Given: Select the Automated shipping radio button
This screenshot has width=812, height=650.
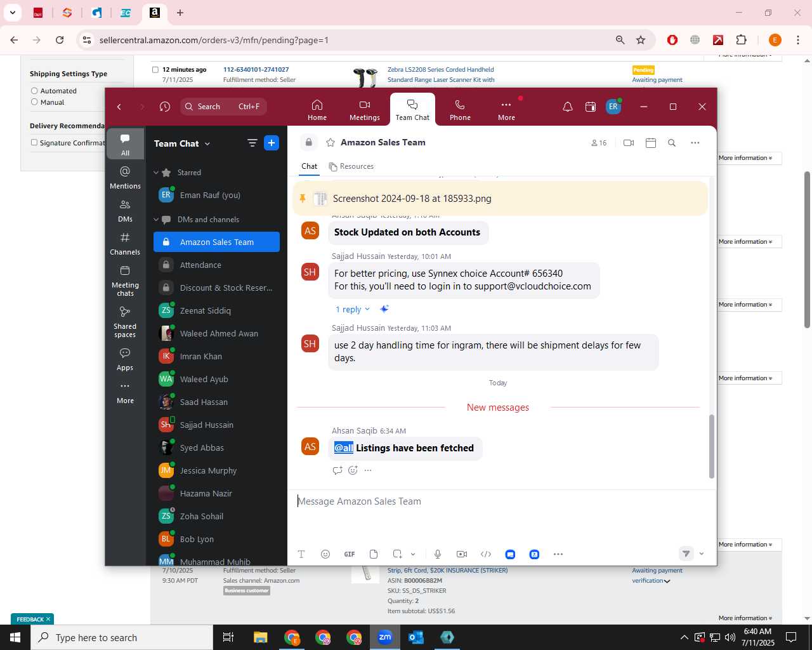Looking at the screenshot, I should point(34,91).
